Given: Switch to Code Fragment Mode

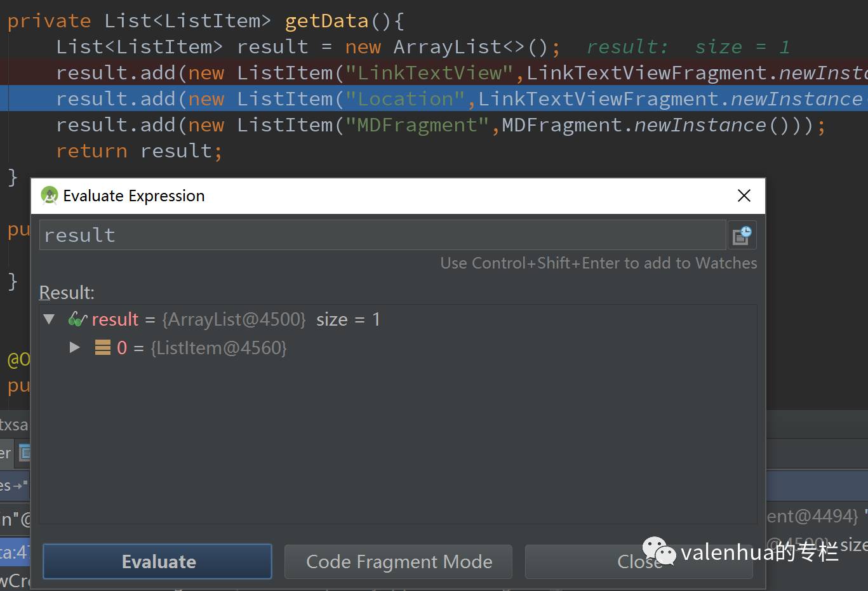Looking at the screenshot, I should coord(398,562).
